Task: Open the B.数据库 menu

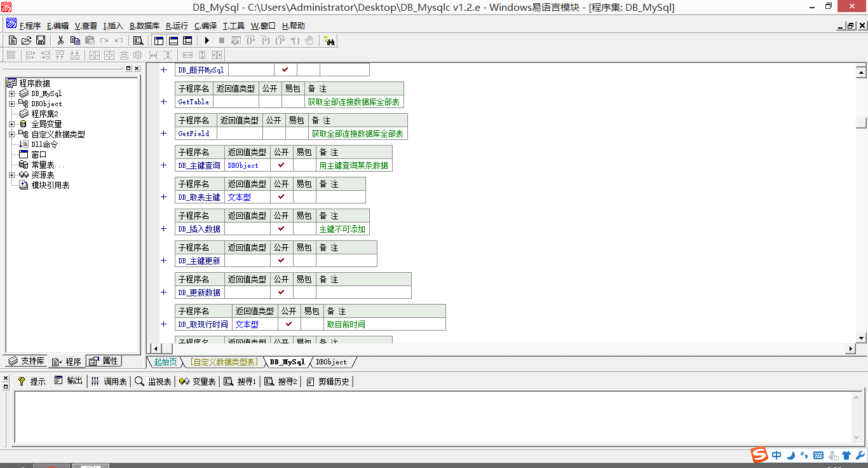Action: 144,26
